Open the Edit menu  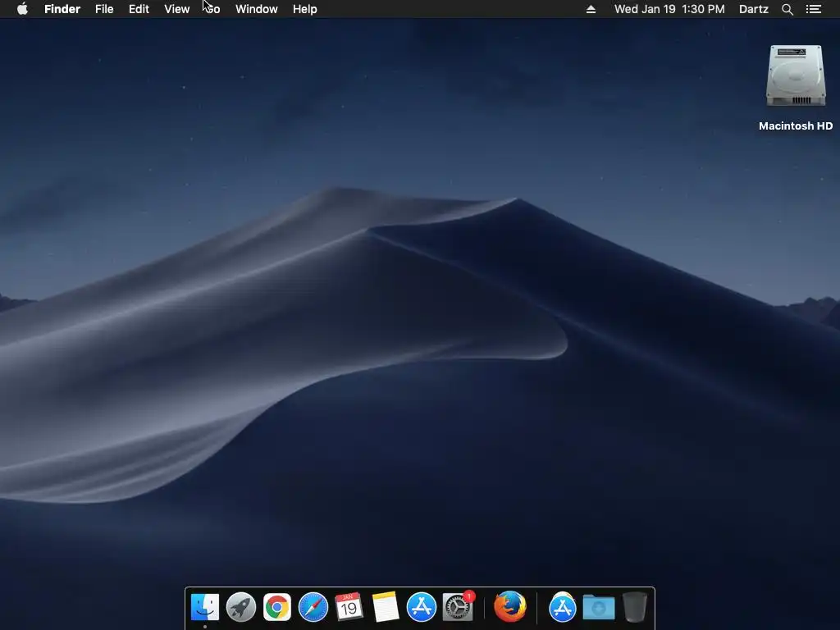click(x=139, y=9)
